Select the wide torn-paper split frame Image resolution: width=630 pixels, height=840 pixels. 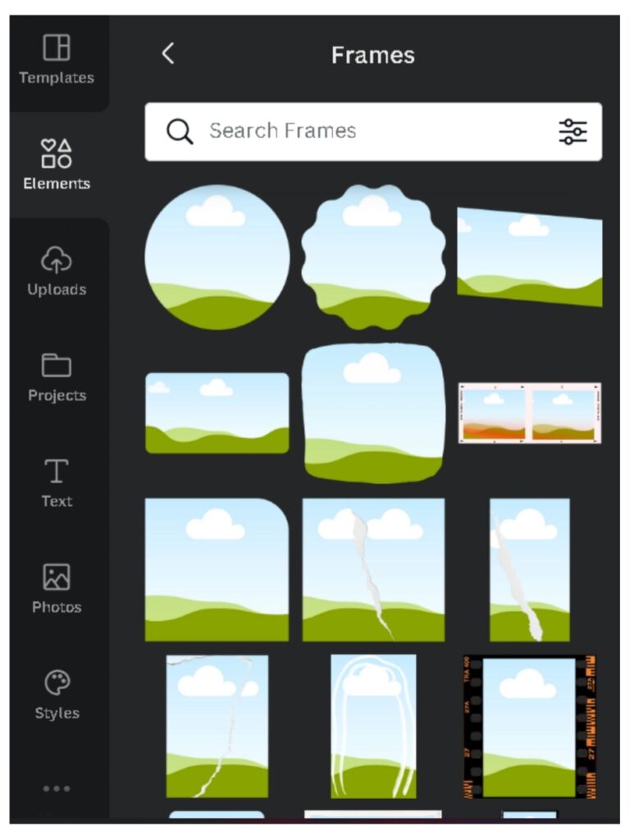click(373, 570)
